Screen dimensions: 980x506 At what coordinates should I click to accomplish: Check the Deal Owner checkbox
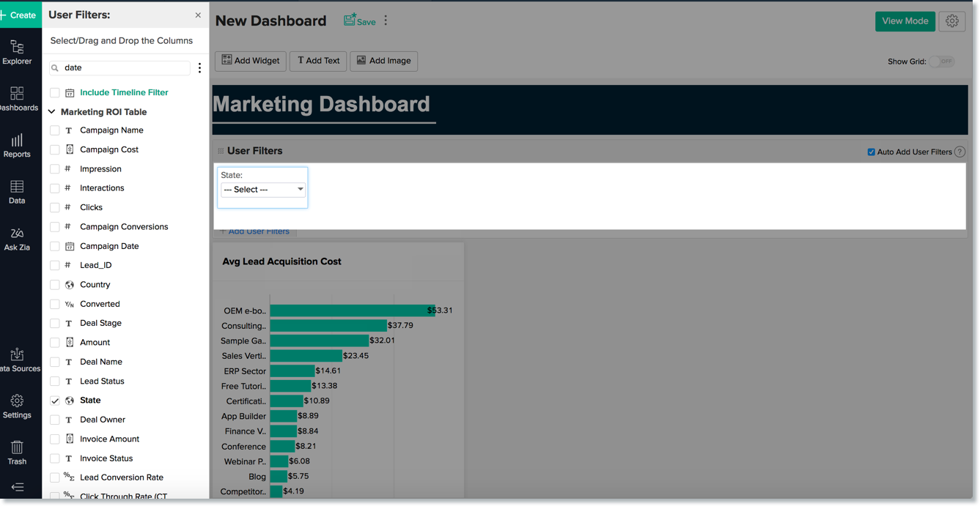point(55,420)
